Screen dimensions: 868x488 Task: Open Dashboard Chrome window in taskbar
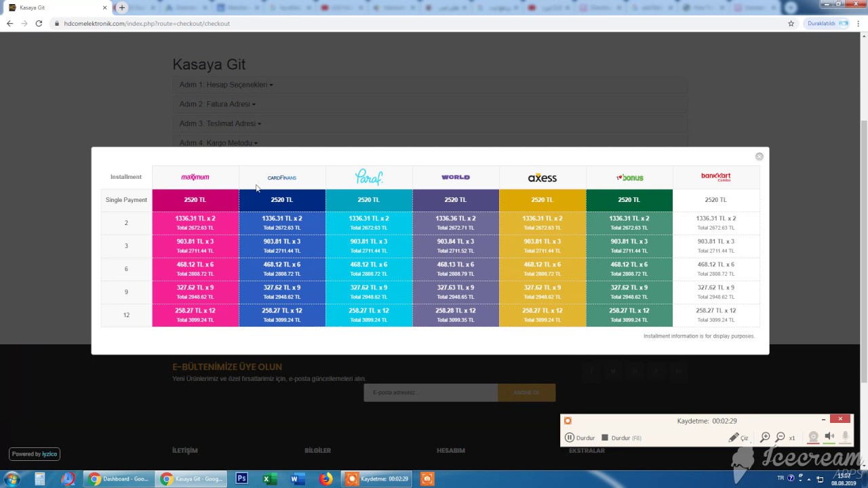[119, 479]
